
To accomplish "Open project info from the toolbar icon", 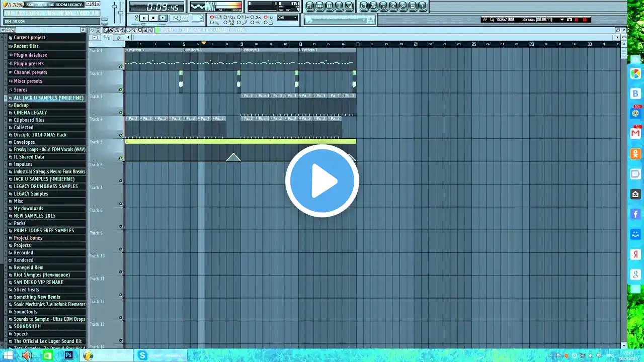I will click(413, 6).
